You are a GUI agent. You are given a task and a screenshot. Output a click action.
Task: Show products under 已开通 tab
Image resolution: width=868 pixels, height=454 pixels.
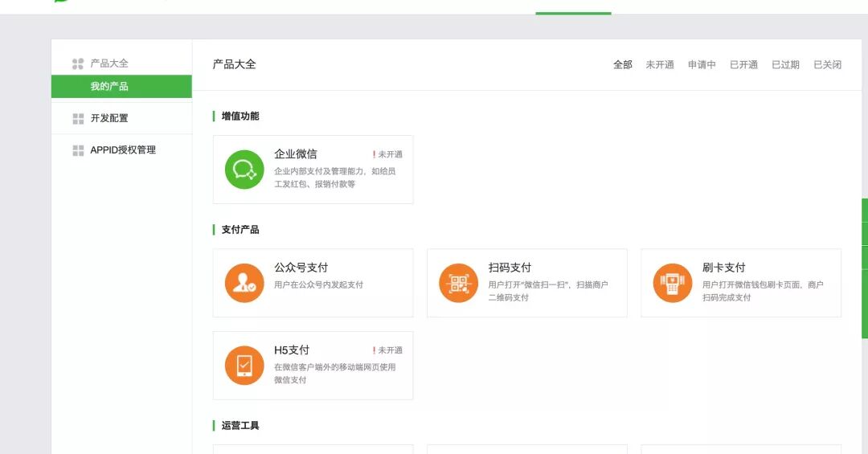(x=743, y=65)
